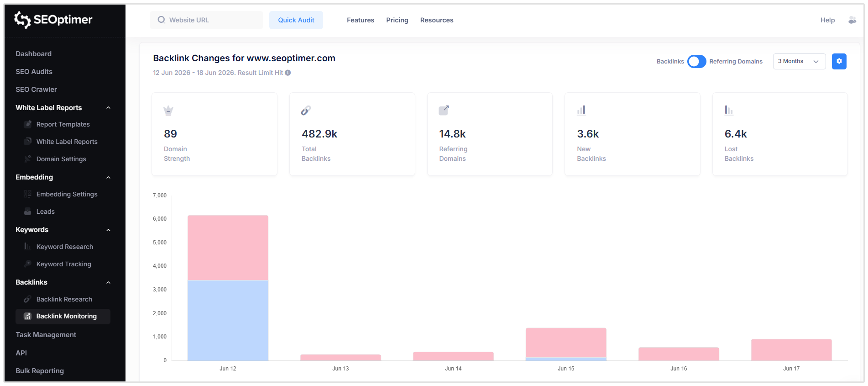The image size is (868, 386).
Task: Click the Lost Backlinks bar chart icon
Action: pyautogui.click(x=729, y=110)
